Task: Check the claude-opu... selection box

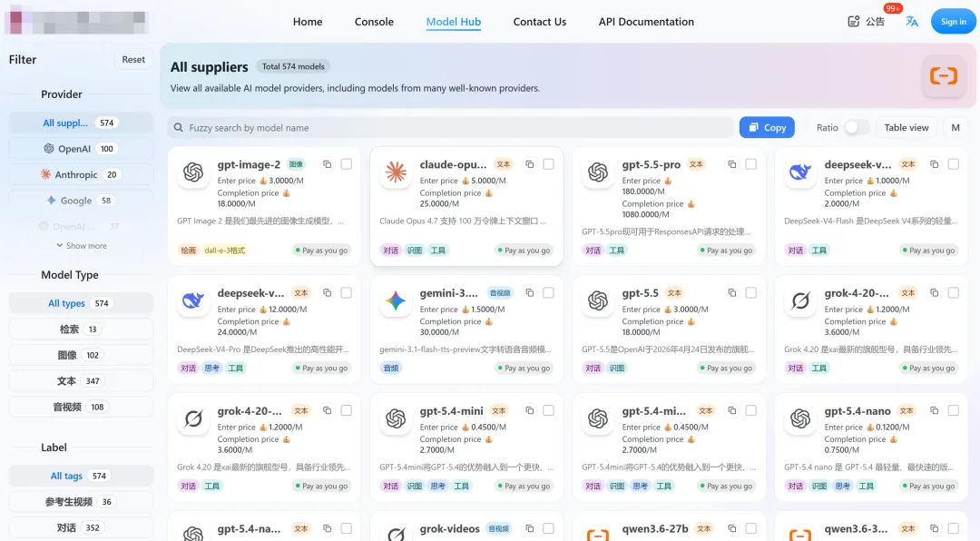Action: [549, 164]
